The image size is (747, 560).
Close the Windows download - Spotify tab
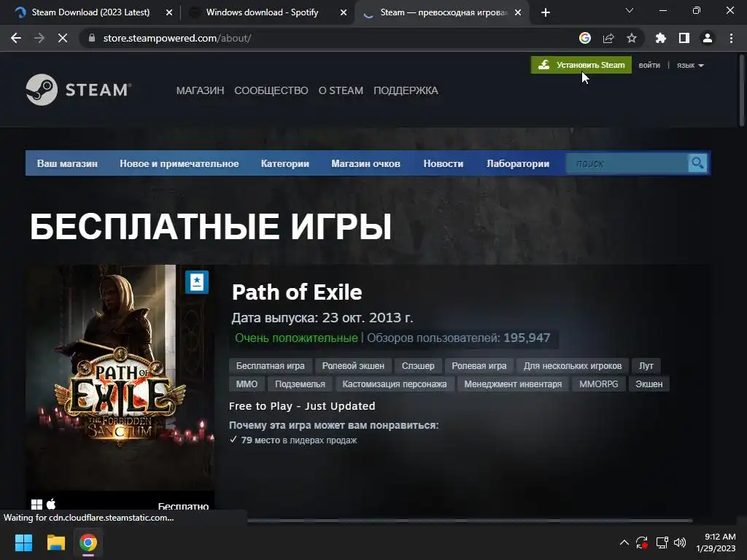(344, 12)
